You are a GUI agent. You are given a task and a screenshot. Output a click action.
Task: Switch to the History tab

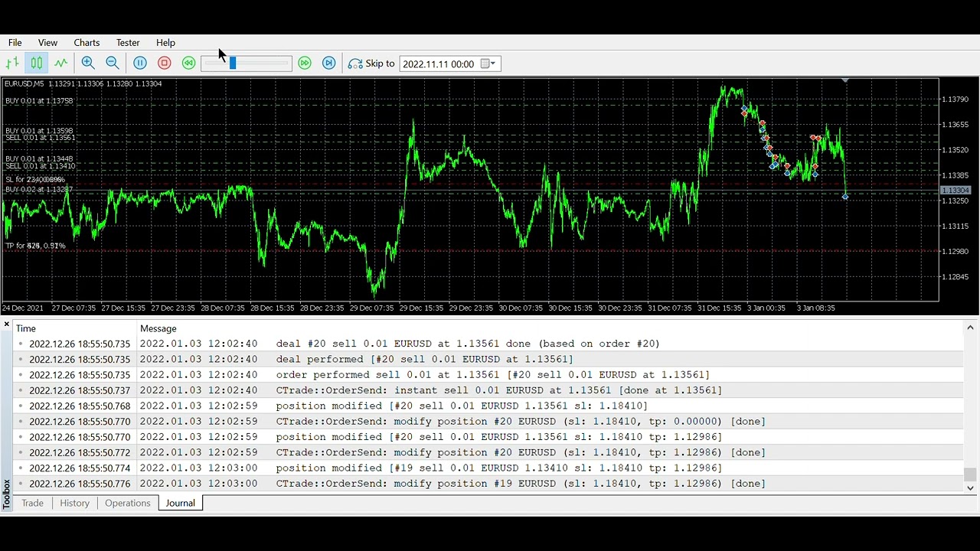pyautogui.click(x=74, y=503)
